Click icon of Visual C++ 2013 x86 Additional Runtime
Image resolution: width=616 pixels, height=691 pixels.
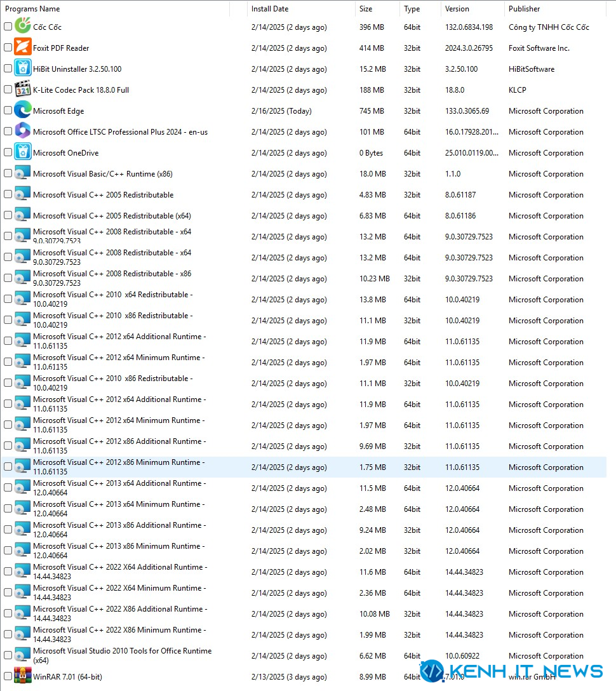[x=22, y=529]
